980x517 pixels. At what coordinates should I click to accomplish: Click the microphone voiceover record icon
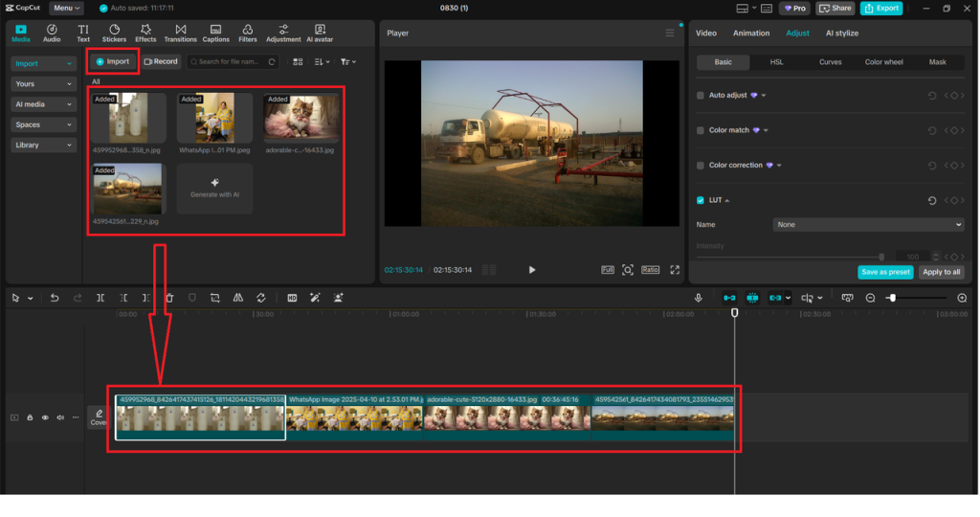pos(698,298)
